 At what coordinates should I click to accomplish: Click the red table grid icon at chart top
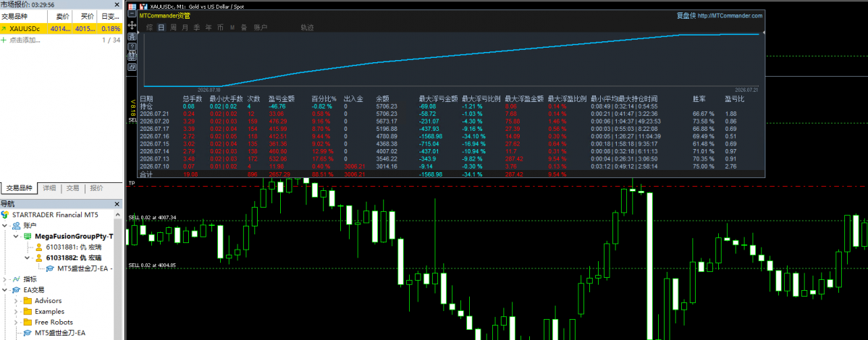(132, 6)
